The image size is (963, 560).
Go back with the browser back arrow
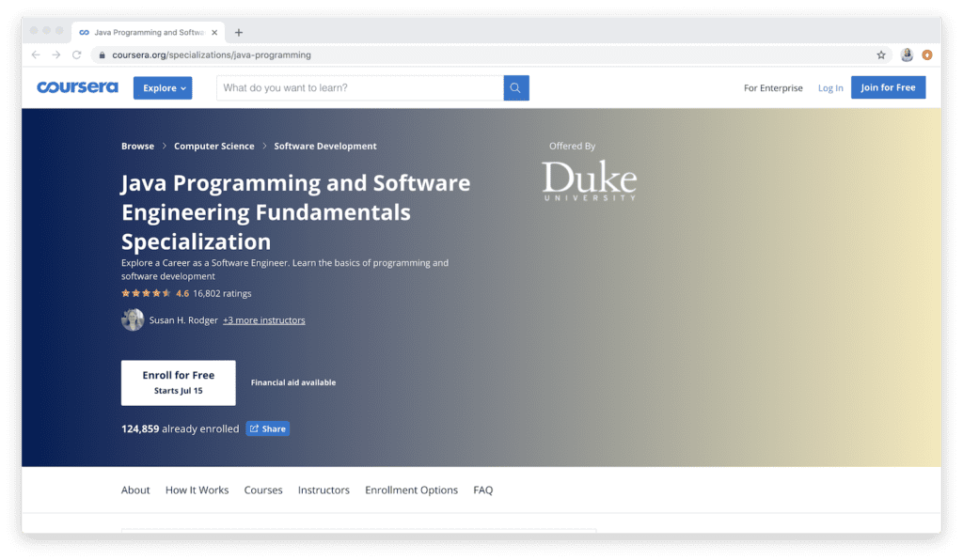point(36,54)
